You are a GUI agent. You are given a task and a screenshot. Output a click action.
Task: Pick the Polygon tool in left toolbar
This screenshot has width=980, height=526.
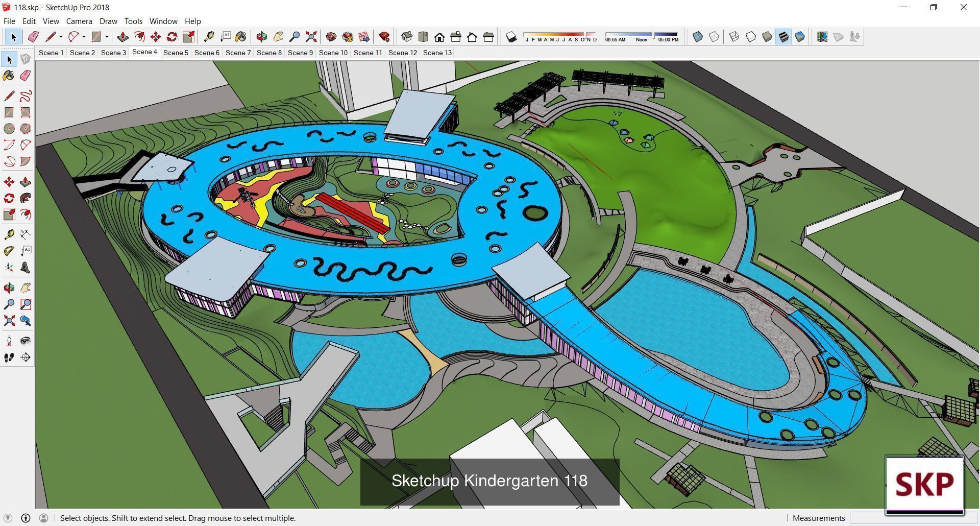tap(26, 129)
